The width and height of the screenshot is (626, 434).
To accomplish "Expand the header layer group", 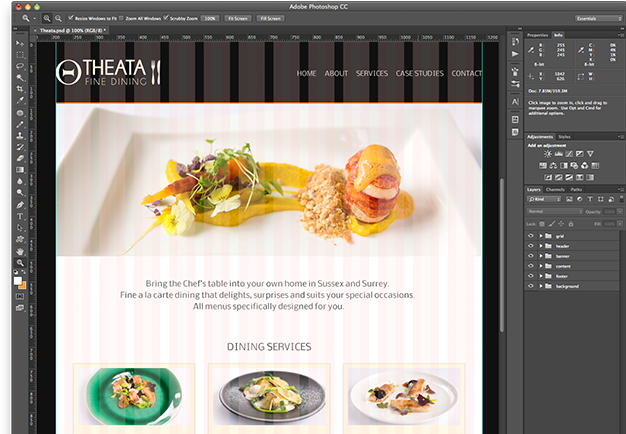I will (x=541, y=246).
